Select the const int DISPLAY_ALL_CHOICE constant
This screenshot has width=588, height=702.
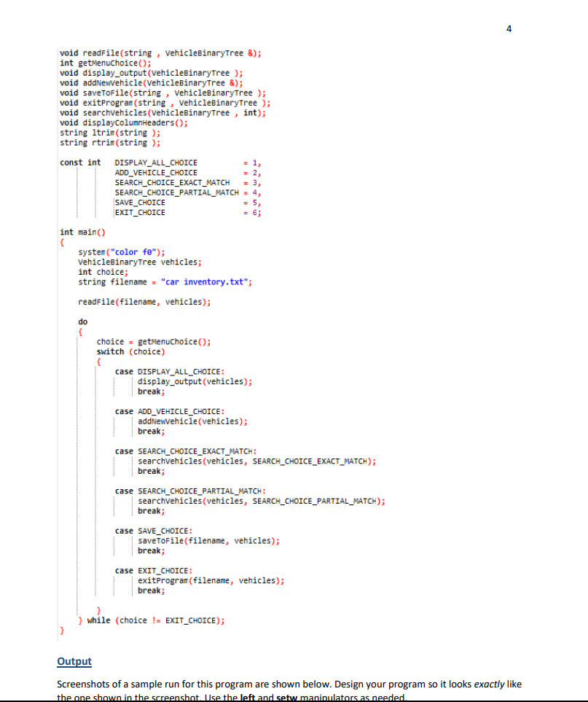point(160,162)
